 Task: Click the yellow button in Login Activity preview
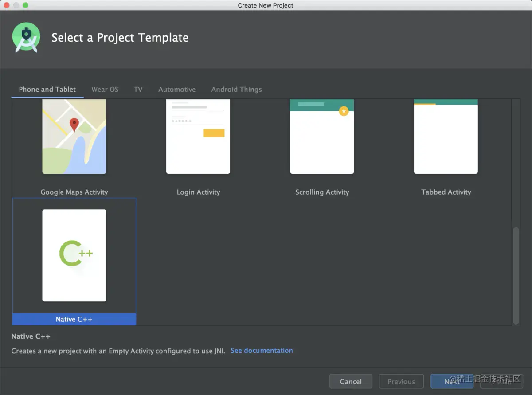pos(214,133)
